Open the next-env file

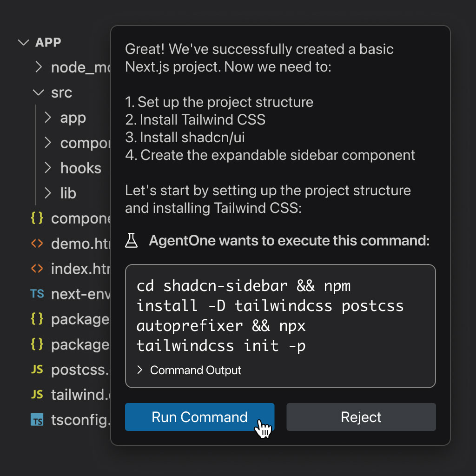pyautogui.click(x=80, y=294)
